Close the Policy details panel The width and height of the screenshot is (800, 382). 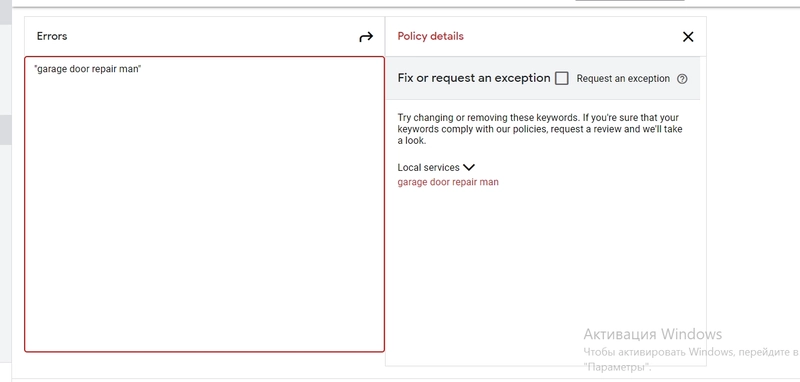coord(688,37)
